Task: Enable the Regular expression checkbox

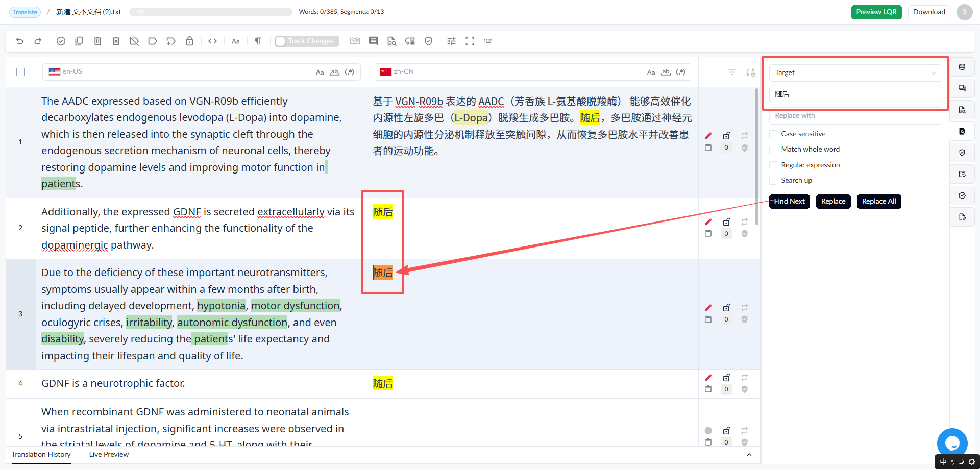Action: pos(773,165)
